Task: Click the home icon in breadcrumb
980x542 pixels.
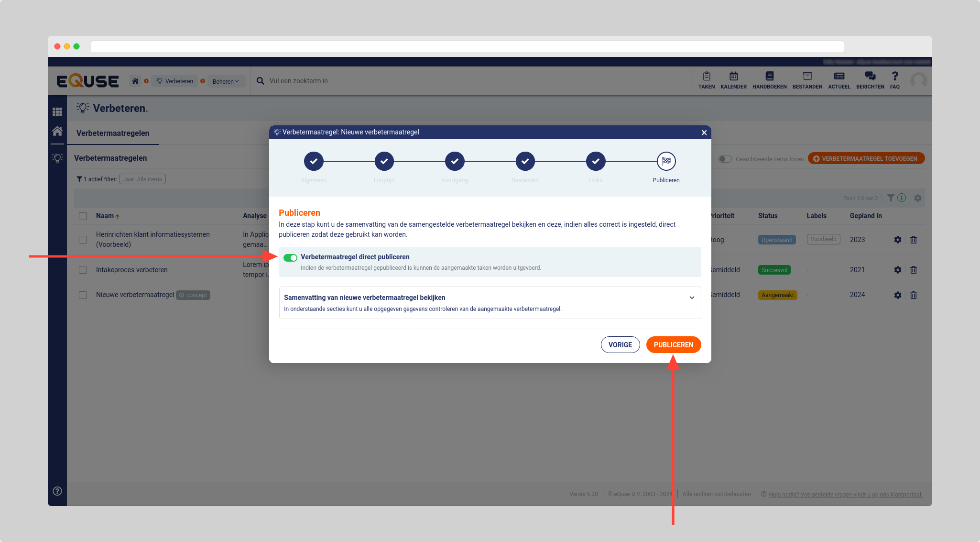Action: (x=135, y=81)
